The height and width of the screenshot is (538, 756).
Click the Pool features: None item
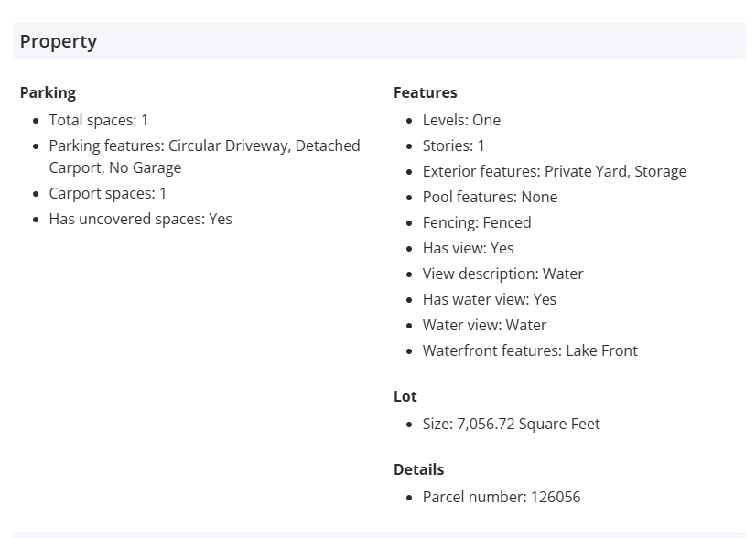point(490,197)
